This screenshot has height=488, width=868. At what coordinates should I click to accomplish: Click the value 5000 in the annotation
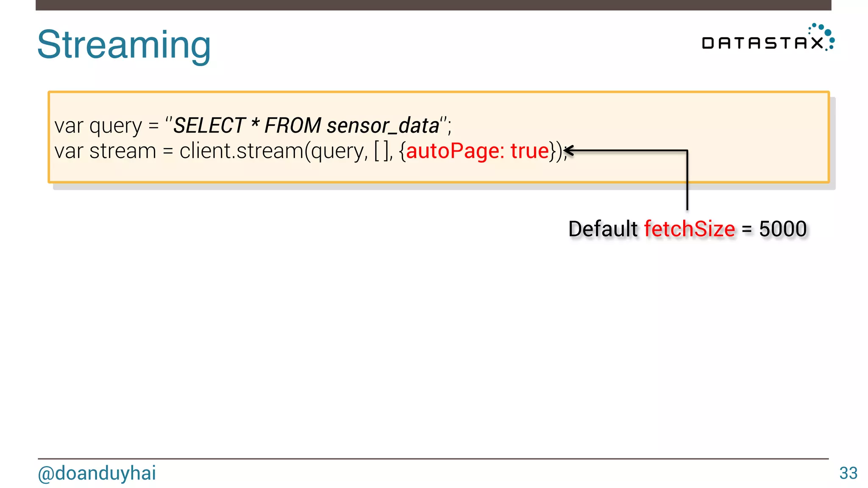(783, 229)
